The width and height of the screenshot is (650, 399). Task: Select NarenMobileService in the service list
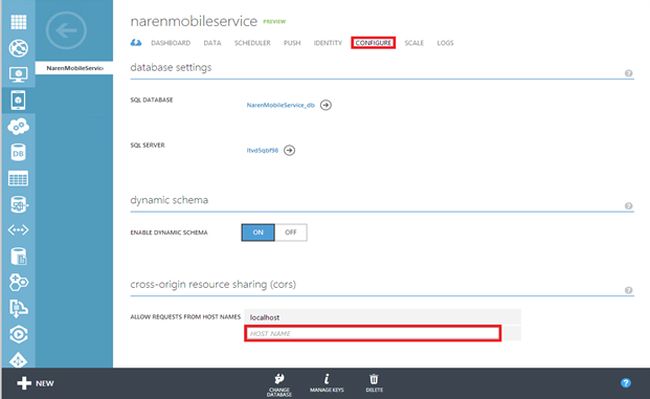tap(74, 68)
